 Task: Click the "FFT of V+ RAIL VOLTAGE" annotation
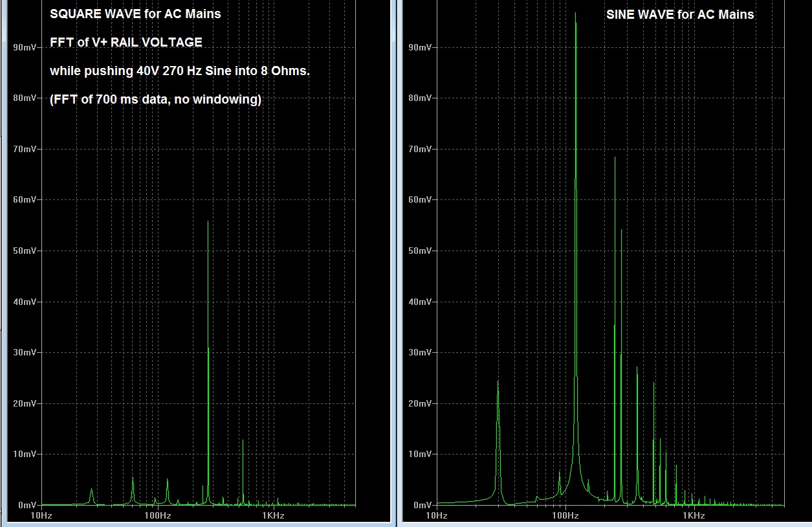point(126,42)
